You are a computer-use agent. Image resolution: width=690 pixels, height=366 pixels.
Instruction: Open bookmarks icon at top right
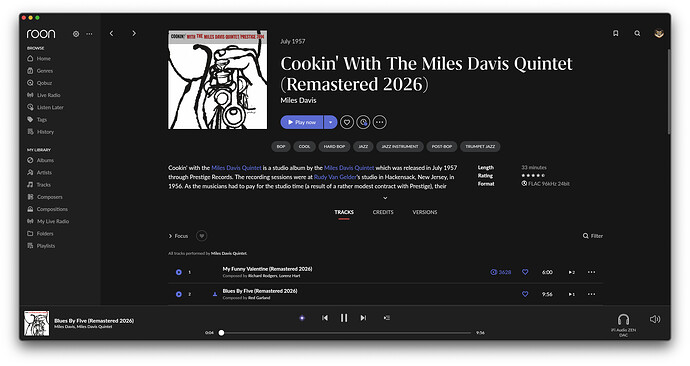(x=616, y=33)
